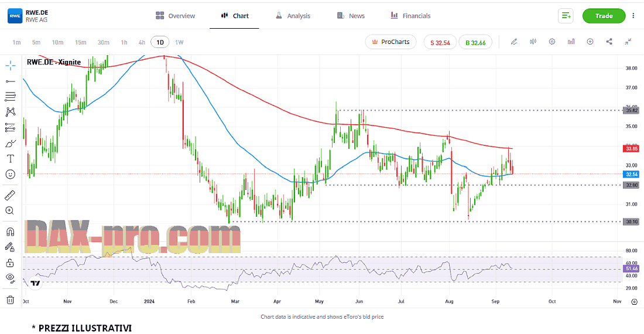Open ProCharts

pos(390,42)
